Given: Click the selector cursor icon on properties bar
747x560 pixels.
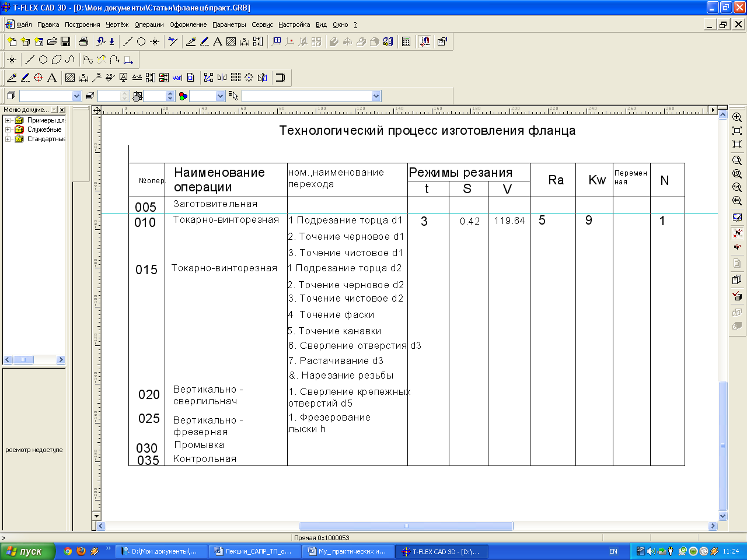Looking at the screenshot, I should tap(233, 96).
